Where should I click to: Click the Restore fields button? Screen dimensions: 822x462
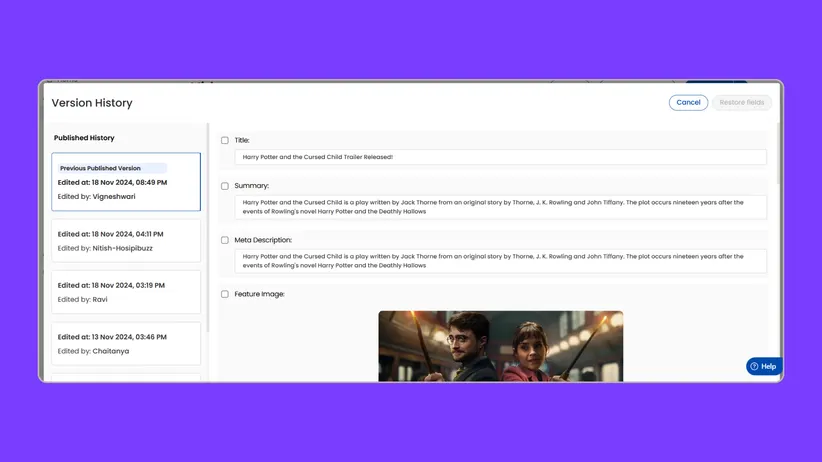[741, 102]
